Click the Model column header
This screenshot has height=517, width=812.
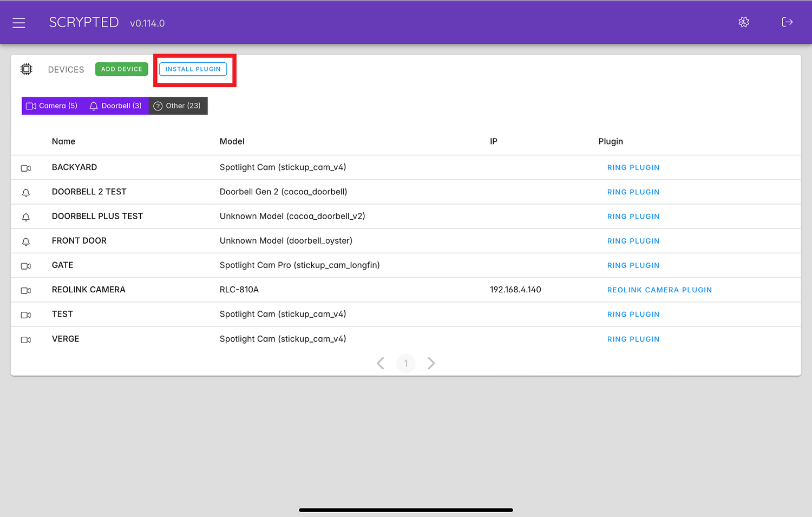pos(232,141)
